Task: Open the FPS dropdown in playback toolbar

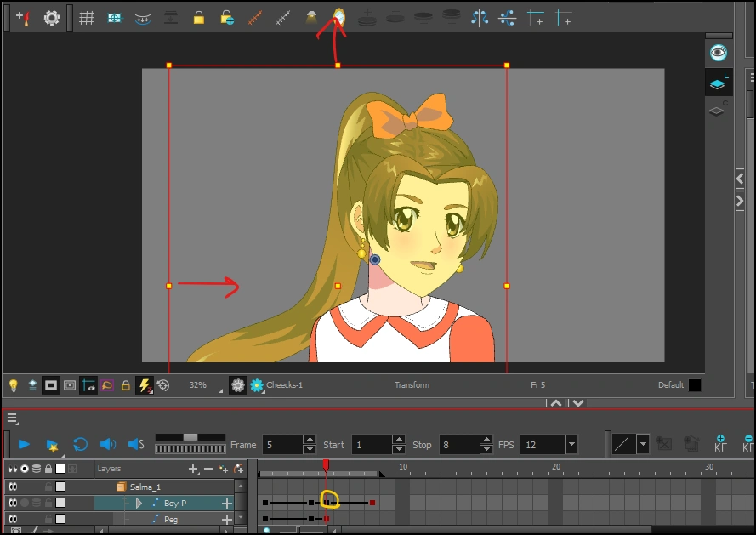Action: click(571, 444)
